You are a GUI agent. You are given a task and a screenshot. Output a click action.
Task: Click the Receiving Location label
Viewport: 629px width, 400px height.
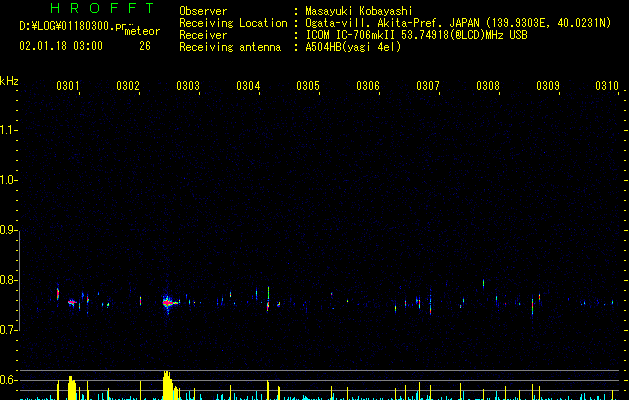[x=233, y=23]
